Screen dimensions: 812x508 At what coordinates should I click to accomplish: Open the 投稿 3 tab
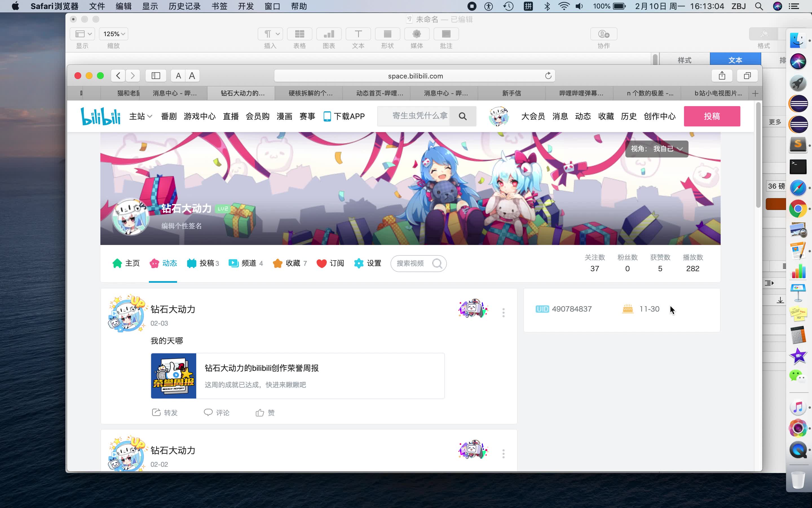[203, 263]
